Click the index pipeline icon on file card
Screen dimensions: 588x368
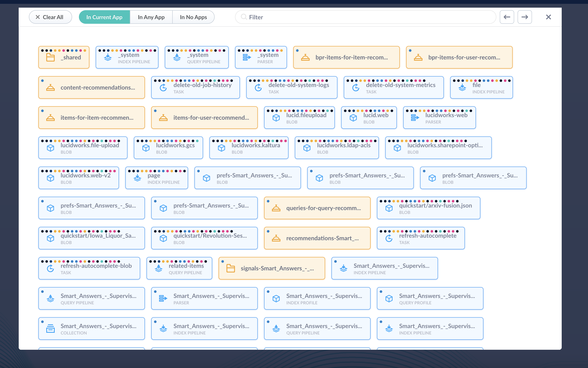[462, 88]
